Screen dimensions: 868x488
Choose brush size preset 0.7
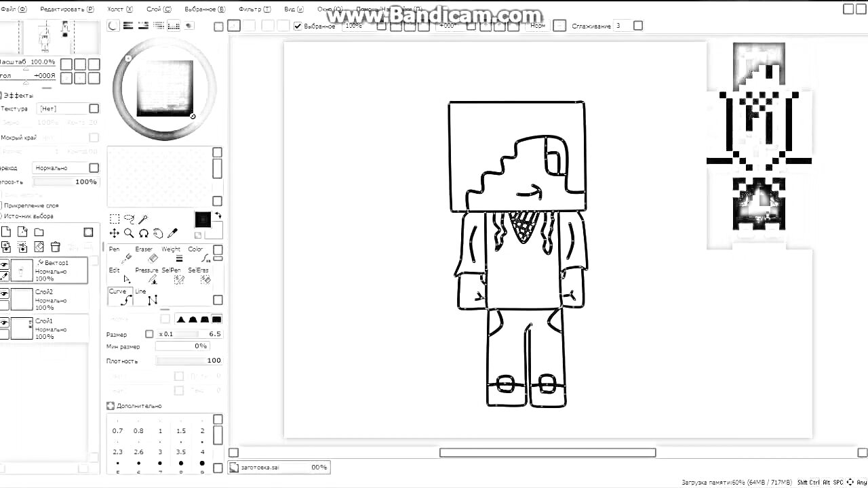coord(118,428)
